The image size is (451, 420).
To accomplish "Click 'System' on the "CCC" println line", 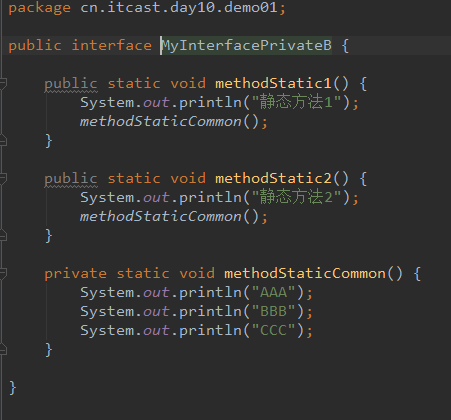I will (x=107, y=331).
